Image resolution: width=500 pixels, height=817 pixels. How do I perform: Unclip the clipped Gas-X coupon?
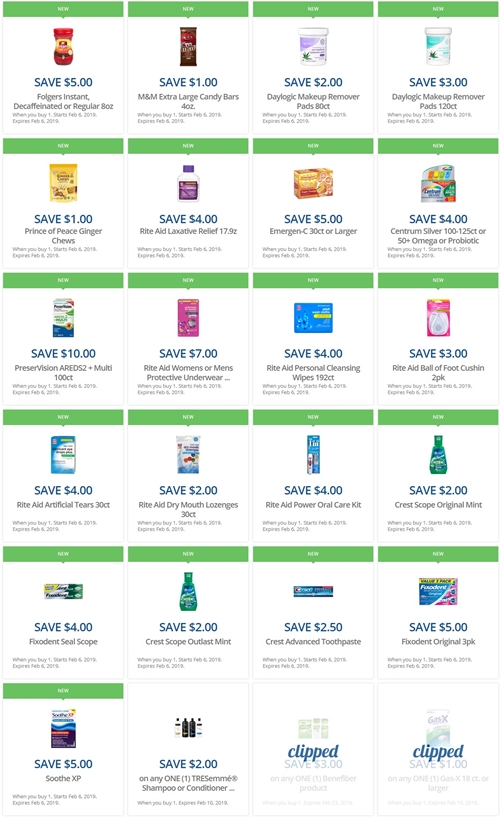pyautogui.click(x=438, y=751)
